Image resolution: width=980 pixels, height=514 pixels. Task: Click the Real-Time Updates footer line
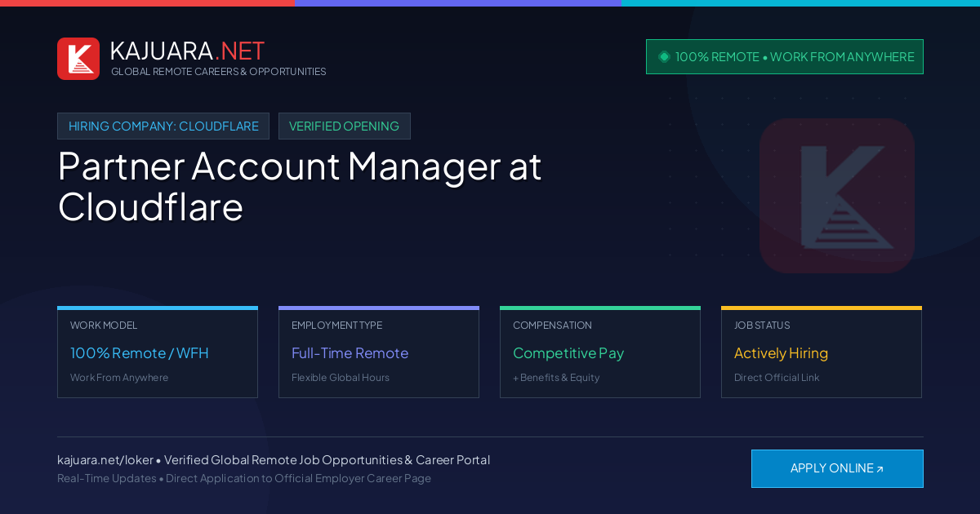(244, 478)
